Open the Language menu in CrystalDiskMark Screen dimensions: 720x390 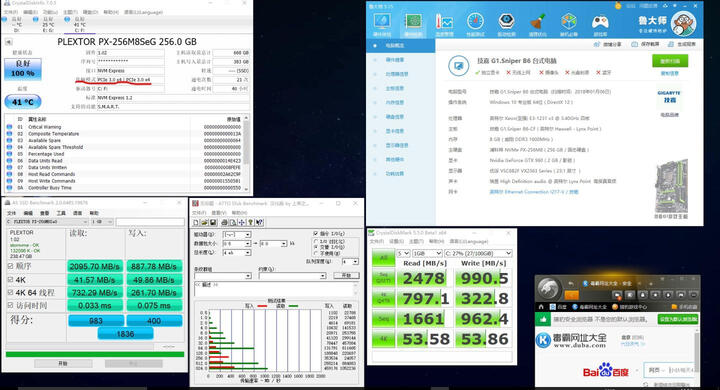pyautogui.click(x=469, y=242)
